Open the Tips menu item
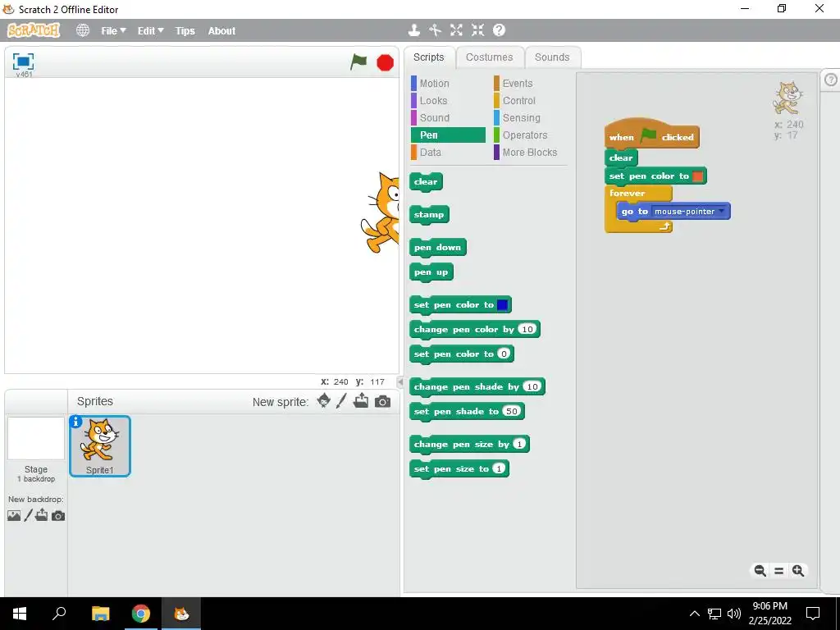Viewport: 840px width, 630px height. [185, 31]
